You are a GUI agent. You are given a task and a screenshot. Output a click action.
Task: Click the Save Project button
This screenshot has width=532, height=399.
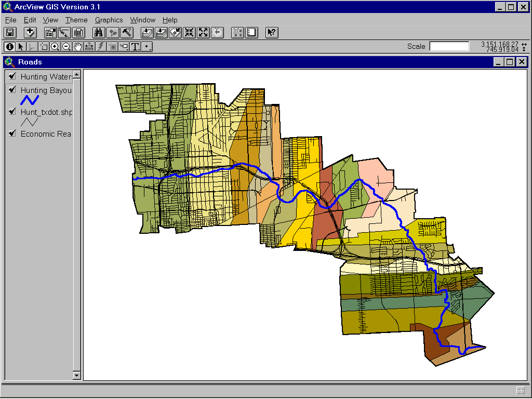(x=9, y=32)
